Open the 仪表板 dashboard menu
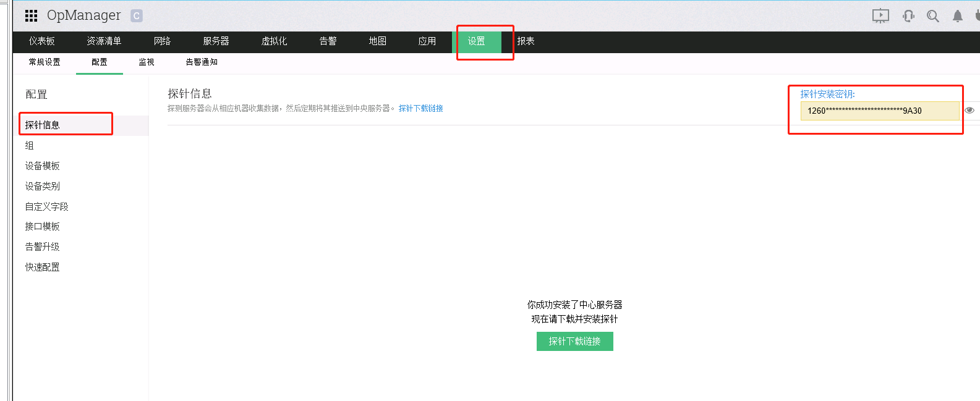Screen dimensions: 980x401 click(x=41, y=41)
